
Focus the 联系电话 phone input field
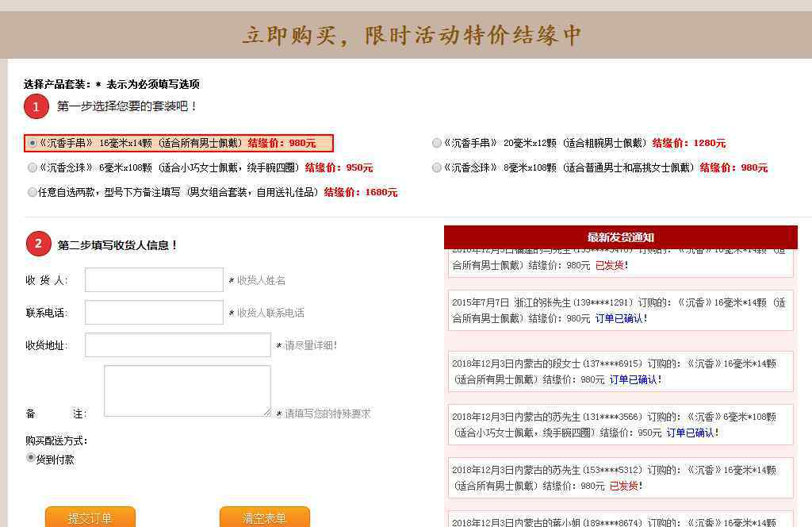tap(154, 313)
